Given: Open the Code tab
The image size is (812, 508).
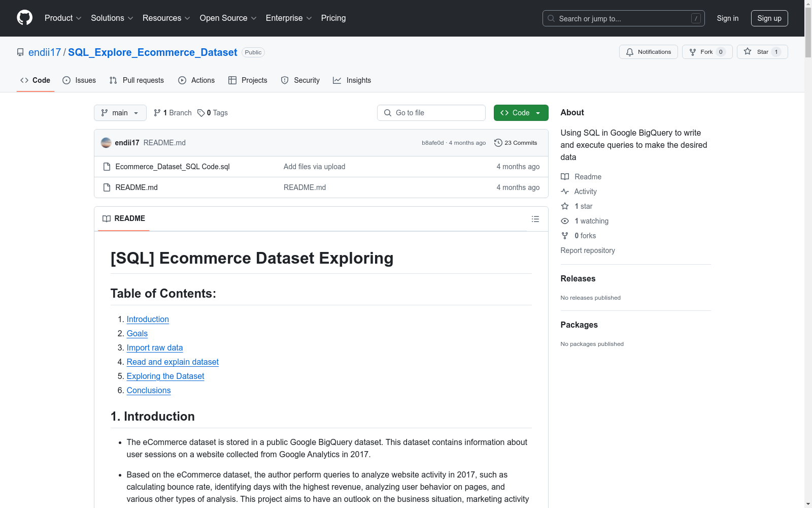Looking at the screenshot, I should point(36,80).
